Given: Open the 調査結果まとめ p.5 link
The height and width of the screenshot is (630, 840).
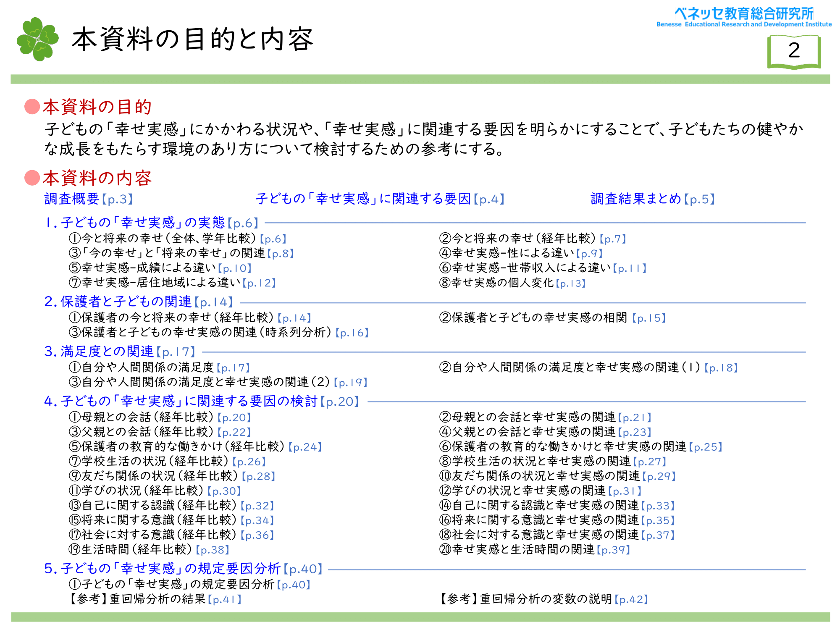Looking at the screenshot, I should click(x=652, y=199).
